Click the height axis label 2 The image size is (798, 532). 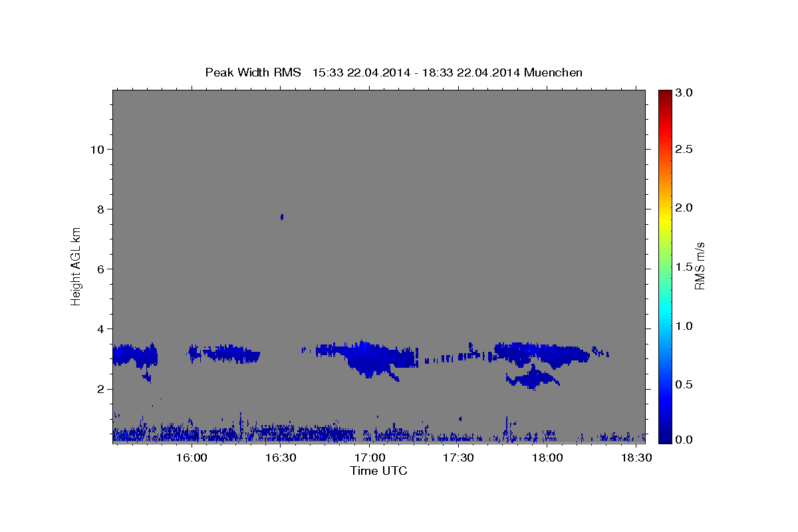pyautogui.click(x=99, y=388)
